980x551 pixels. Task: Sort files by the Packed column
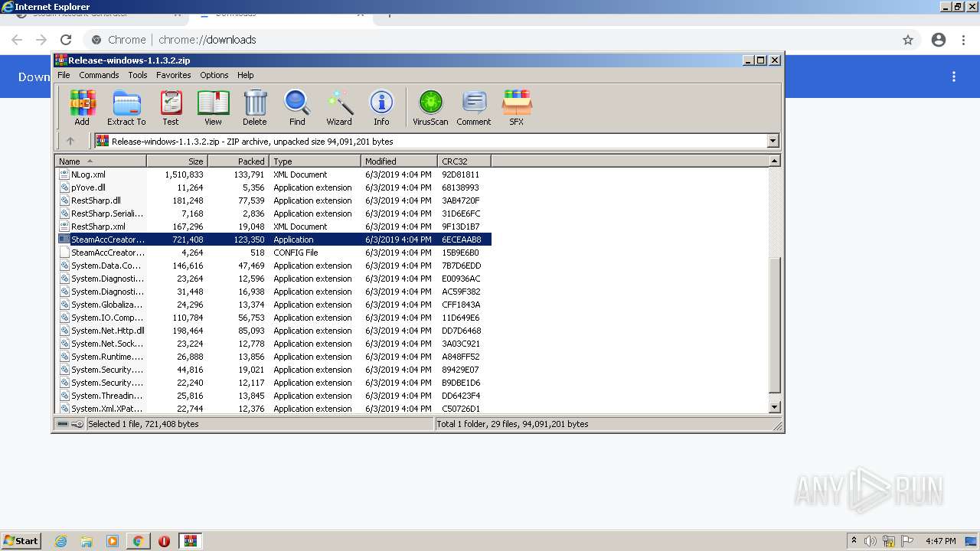(x=238, y=161)
